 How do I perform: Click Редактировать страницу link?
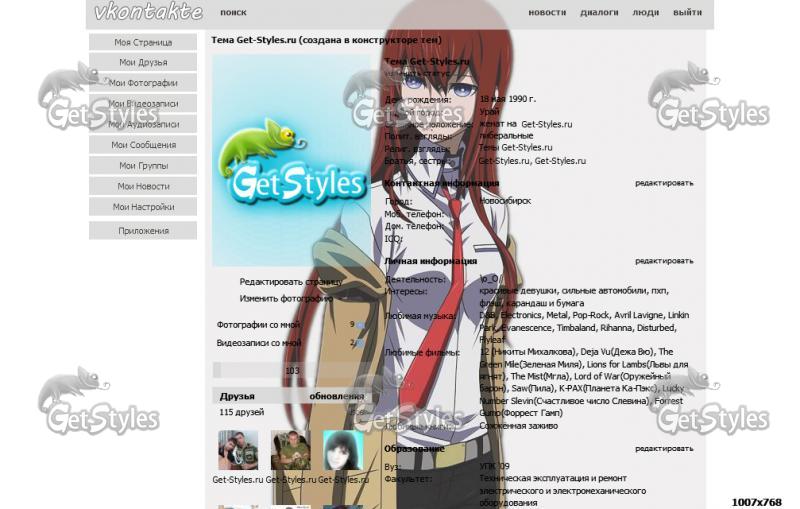(x=291, y=282)
